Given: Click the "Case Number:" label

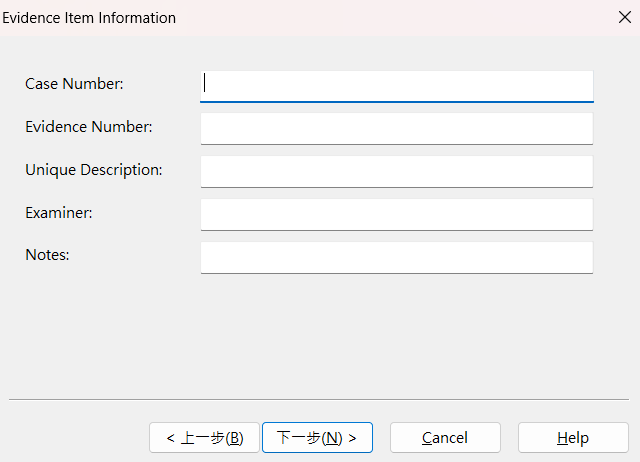Looking at the screenshot, I should coord(74,84).
